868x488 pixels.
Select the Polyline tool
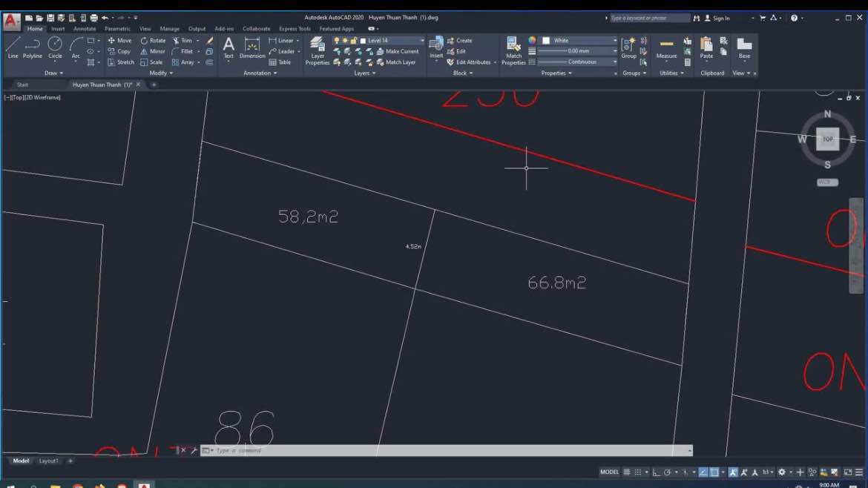coord(32,46)
